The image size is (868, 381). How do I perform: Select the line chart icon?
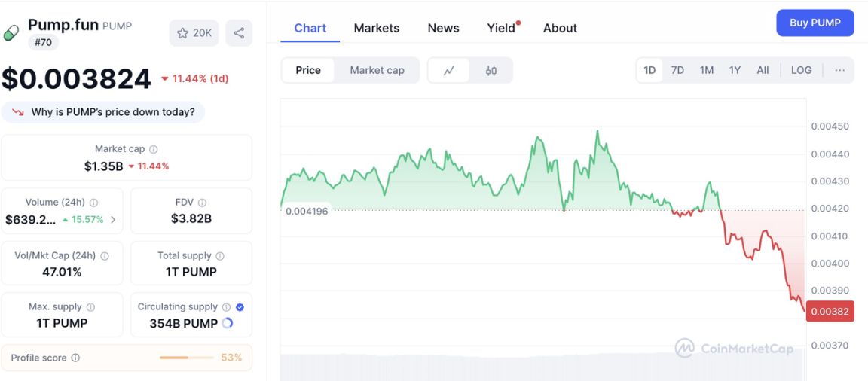[x=449, y=70]
